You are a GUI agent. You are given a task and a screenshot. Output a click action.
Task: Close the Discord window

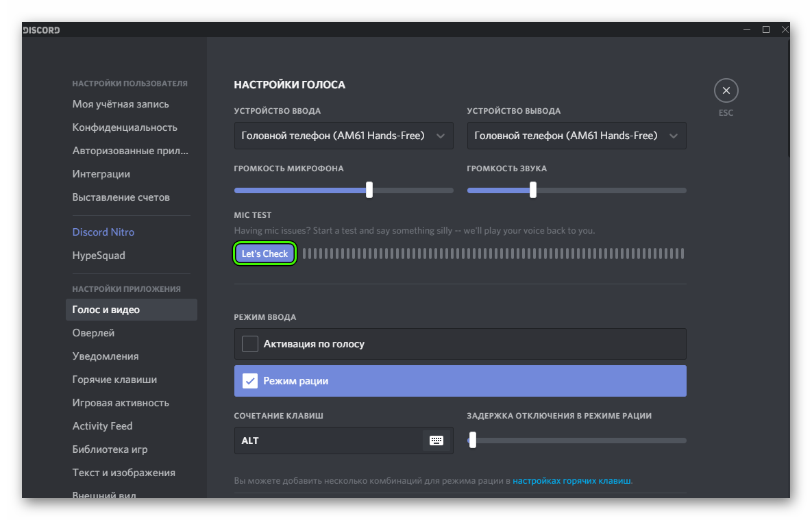(x=785, y=29)
